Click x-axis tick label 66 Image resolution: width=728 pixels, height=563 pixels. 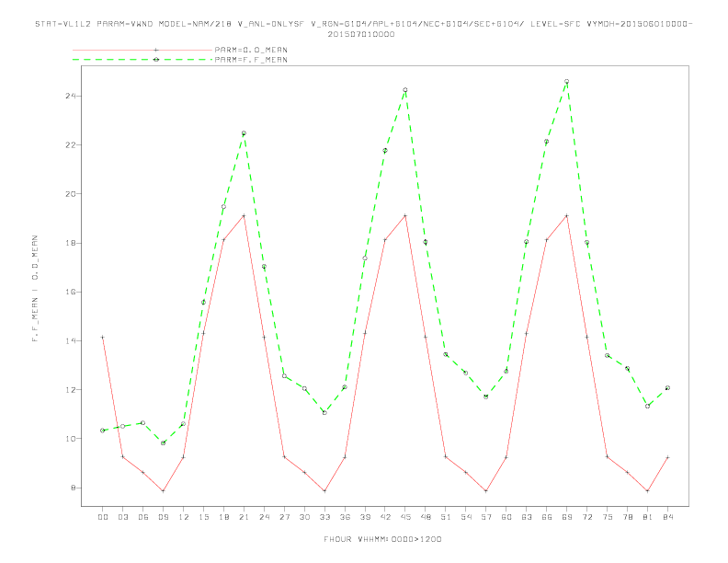click(x=547, y=517)
